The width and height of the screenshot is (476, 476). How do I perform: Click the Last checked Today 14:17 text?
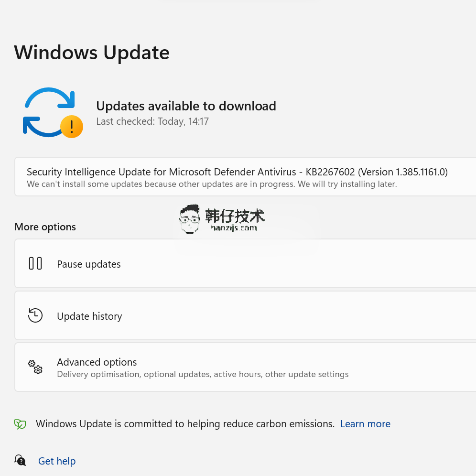pos(152,121)
